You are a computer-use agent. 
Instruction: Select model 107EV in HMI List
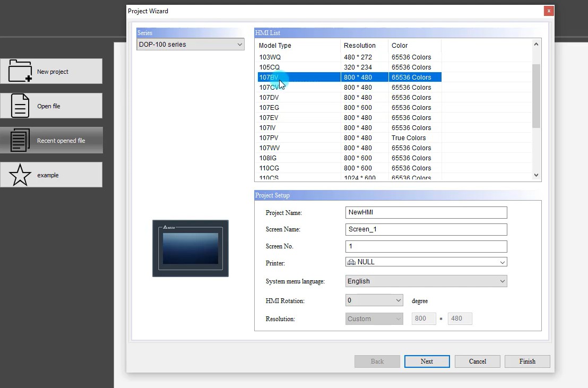click(350, 118)
